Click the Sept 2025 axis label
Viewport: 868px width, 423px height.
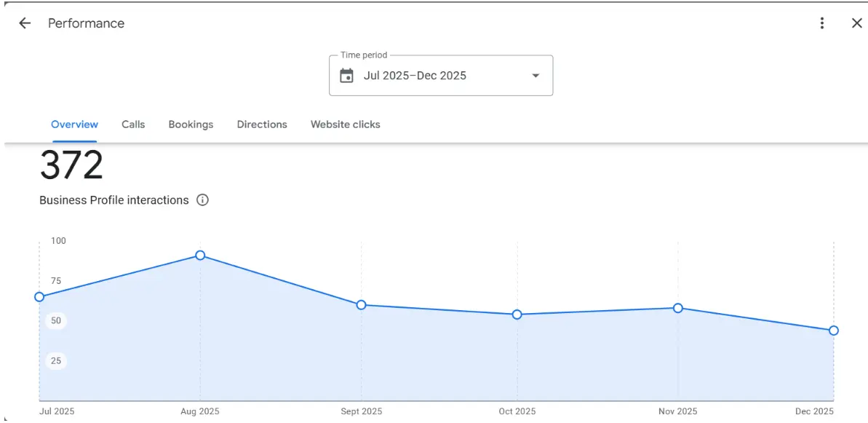[362, 411]
